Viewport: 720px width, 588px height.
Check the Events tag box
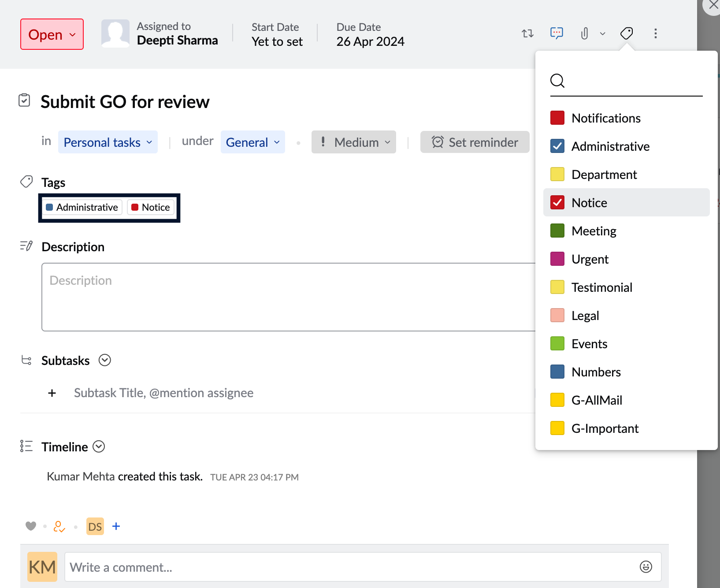[557, 343]
